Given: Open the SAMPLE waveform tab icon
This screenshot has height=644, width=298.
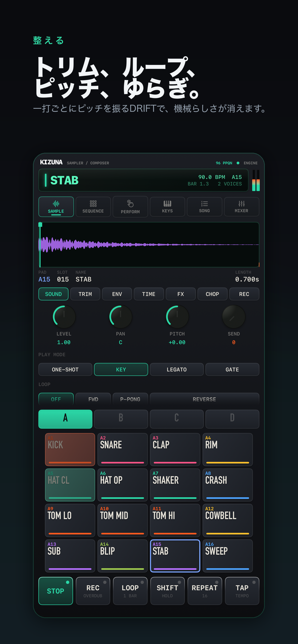Looking at the screenshot, I should coord(56,204).
